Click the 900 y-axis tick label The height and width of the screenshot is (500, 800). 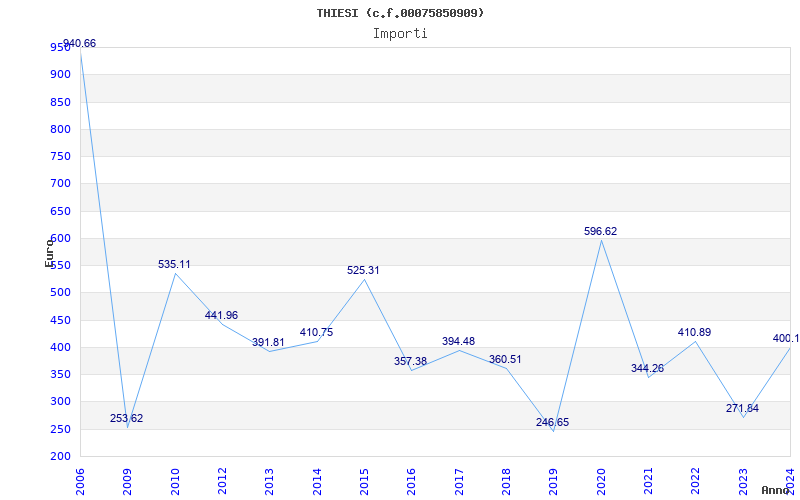(x=60, y=74)
